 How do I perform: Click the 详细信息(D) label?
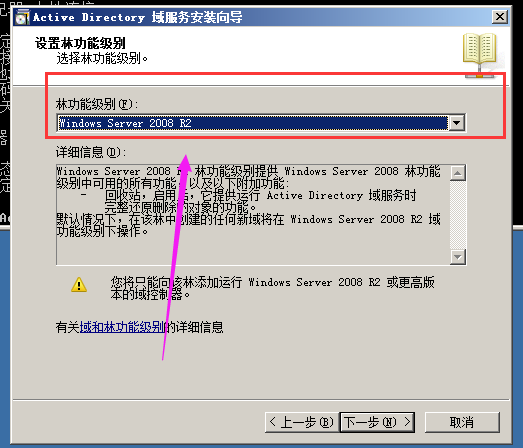coord(91,152)
